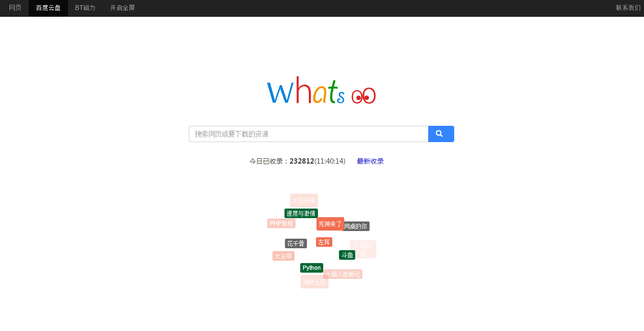
Task: Select the 死神来了 tag
Action: click(330, 224)
